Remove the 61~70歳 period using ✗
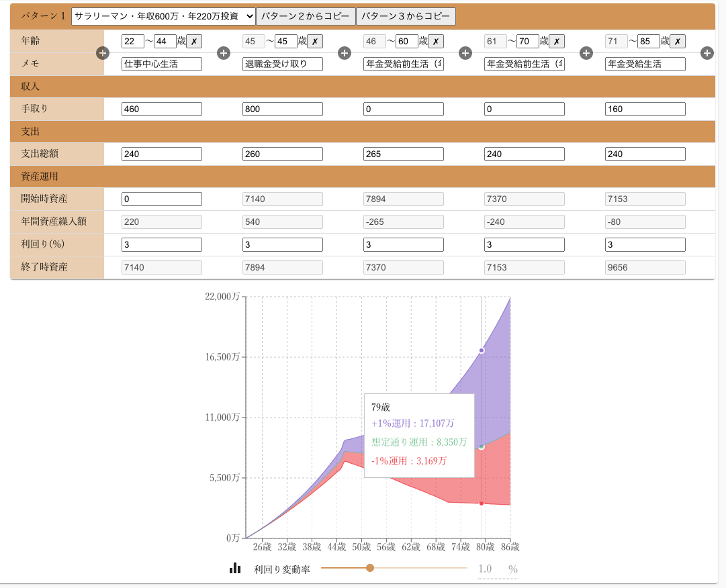The width and height of the screenshot is (726, 588). (x=557, y=42)
